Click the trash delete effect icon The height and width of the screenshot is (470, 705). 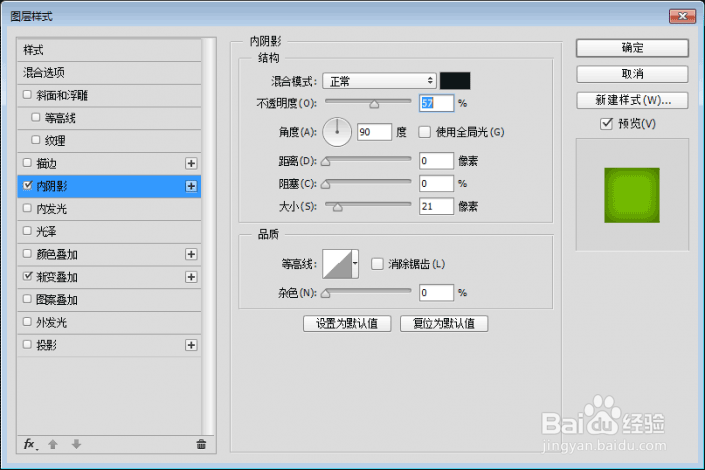click(x=201, y=444)
